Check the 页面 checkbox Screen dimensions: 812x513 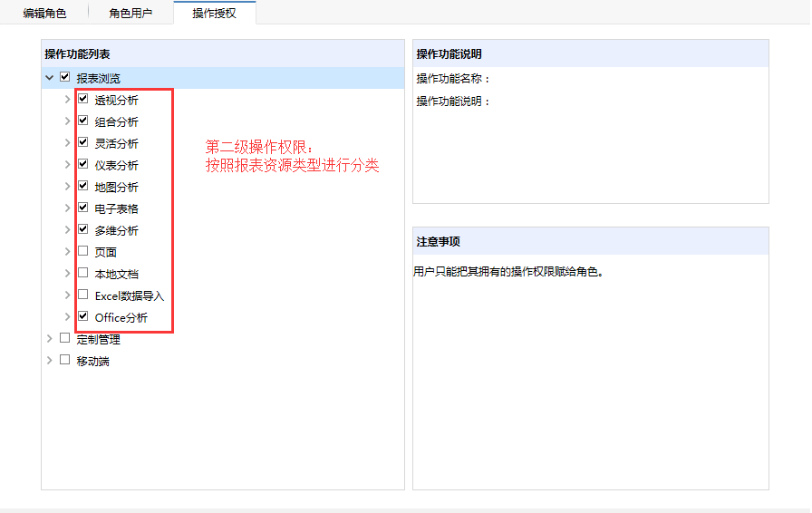pyautogui.click(x=82, y=251)
